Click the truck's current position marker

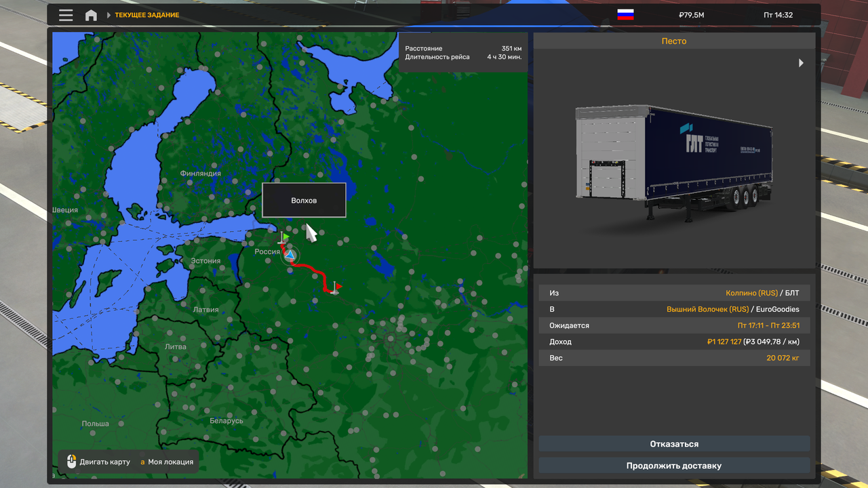coord(290,255)
